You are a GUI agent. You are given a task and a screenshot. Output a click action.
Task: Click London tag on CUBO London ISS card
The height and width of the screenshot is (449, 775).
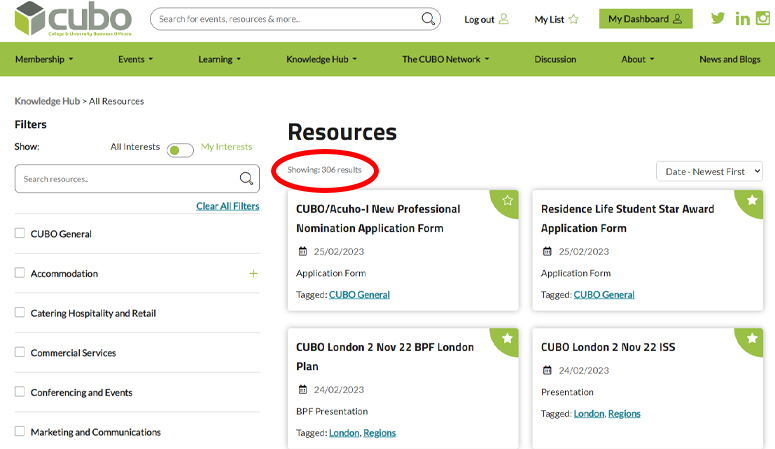(x=589, y=413)
